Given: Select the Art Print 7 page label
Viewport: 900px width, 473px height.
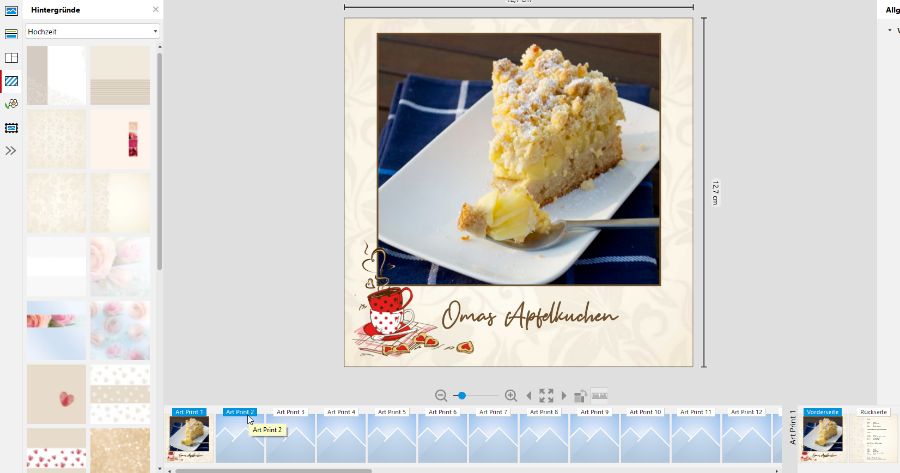Looking at the screenshot, I should [x=493, y=412].
